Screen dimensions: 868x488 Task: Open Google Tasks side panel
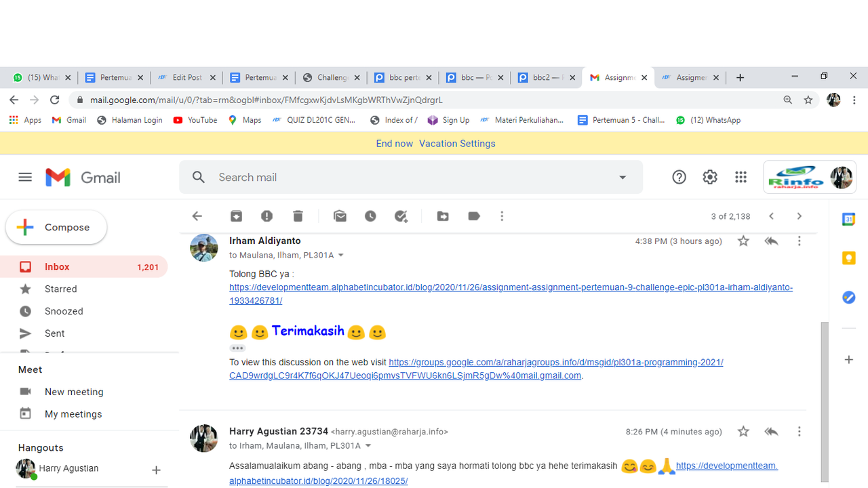point(848,298)
